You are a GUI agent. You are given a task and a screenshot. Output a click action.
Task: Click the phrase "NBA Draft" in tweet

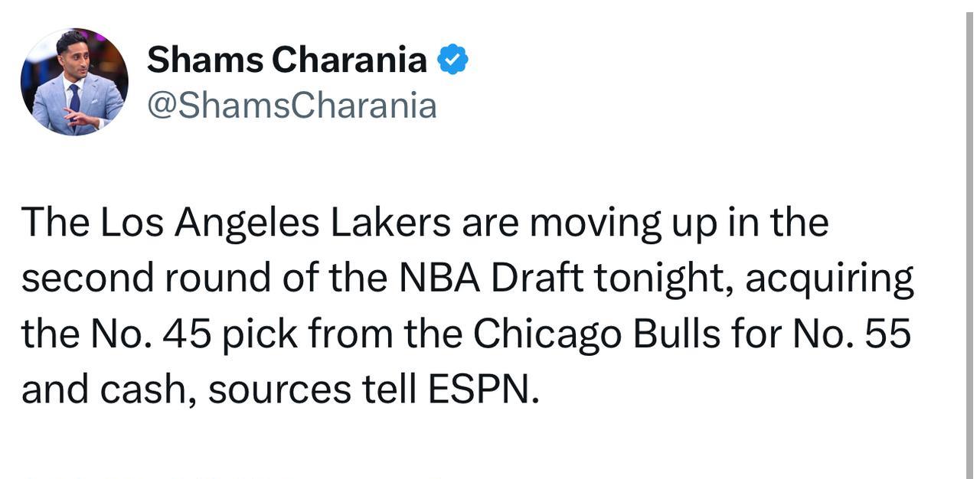coord(491,279)
